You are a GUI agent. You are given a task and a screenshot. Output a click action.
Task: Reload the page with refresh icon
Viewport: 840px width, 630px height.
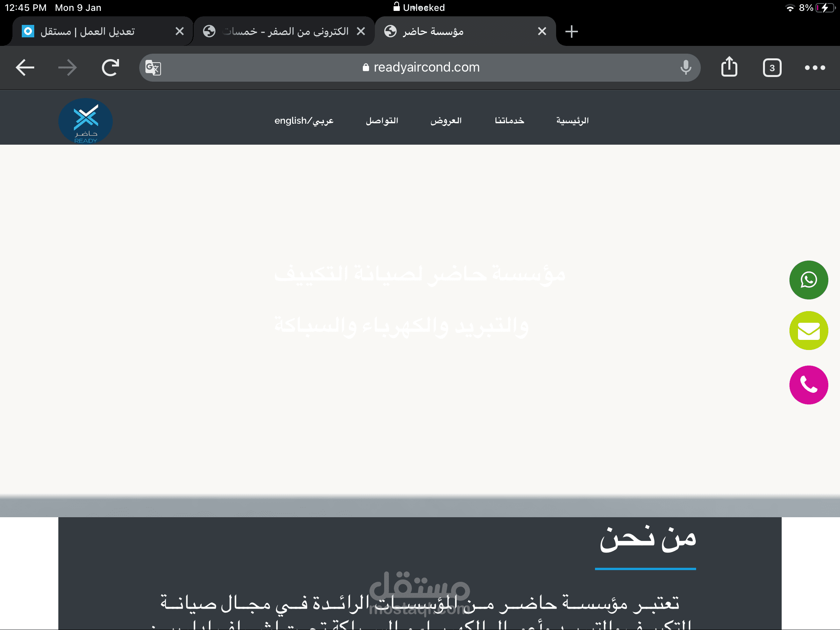(110, 68)
